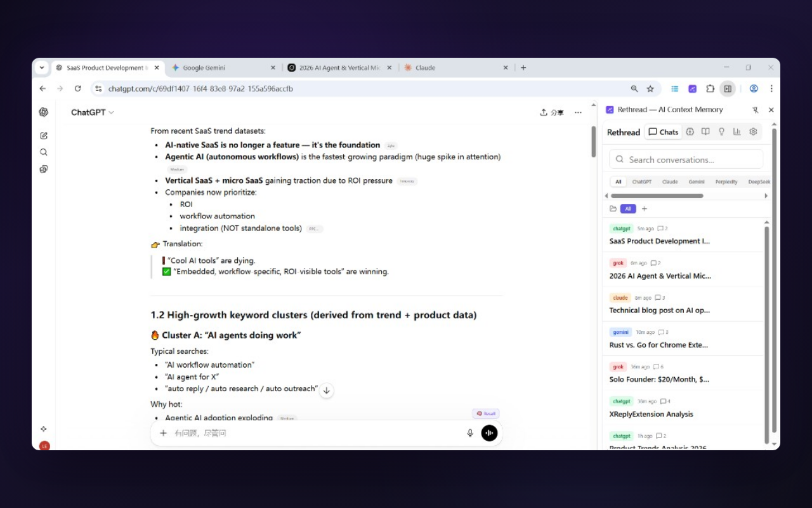Open XReplyExtension Analysis conversation
This screenshot has height=508, width=812.
tap(682, 408)
